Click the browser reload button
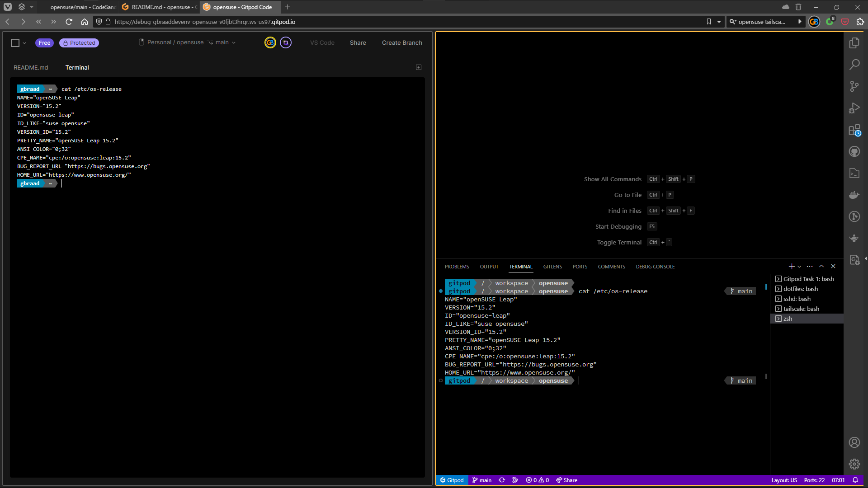Image resolution: width=868 pixels, height=488 pixels. 69,22
